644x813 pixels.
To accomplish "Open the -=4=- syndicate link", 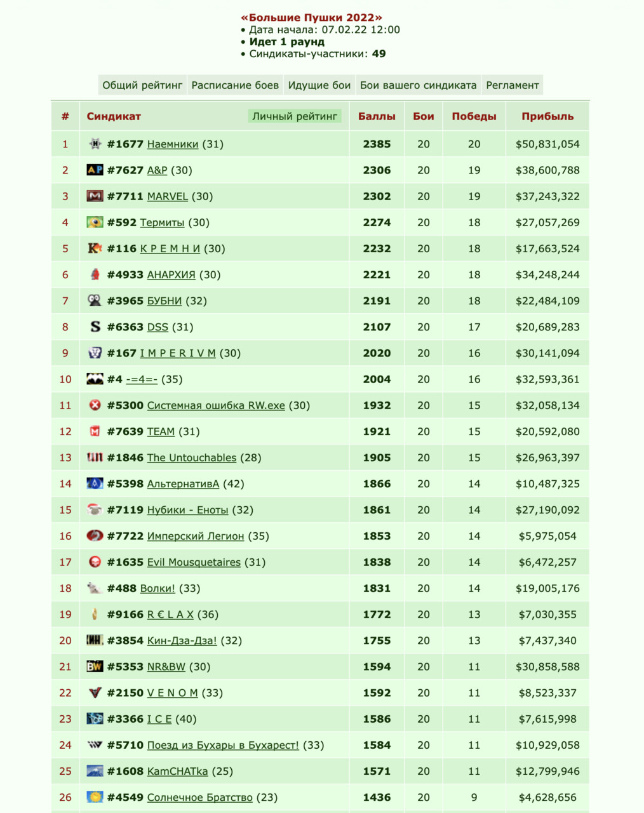I will click(x=142, y=379).
